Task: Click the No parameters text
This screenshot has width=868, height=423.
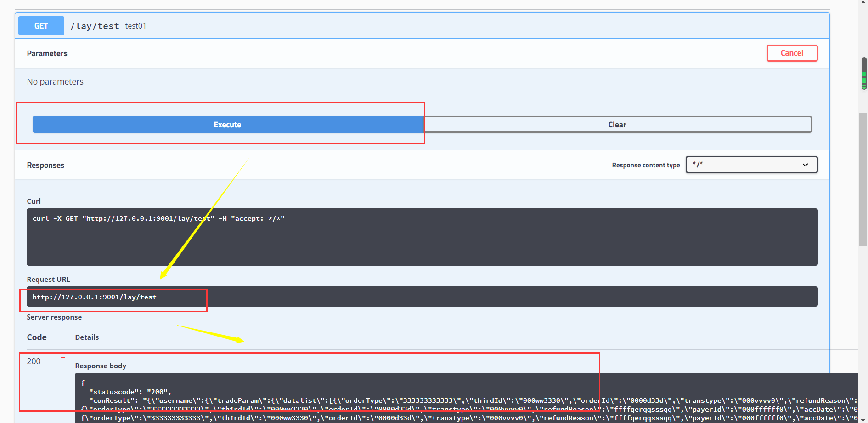Action: [x=55, y=82]
